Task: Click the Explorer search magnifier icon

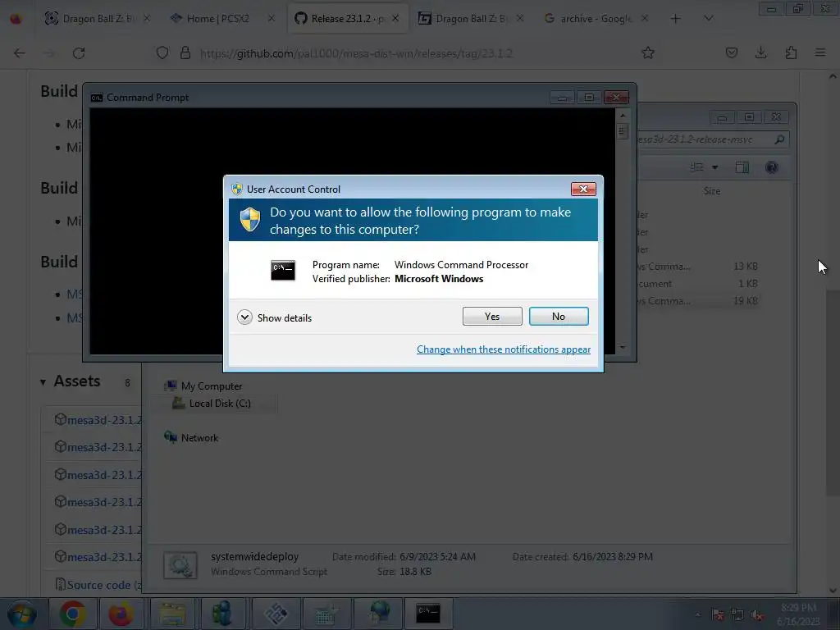Action: pos(779,139)
